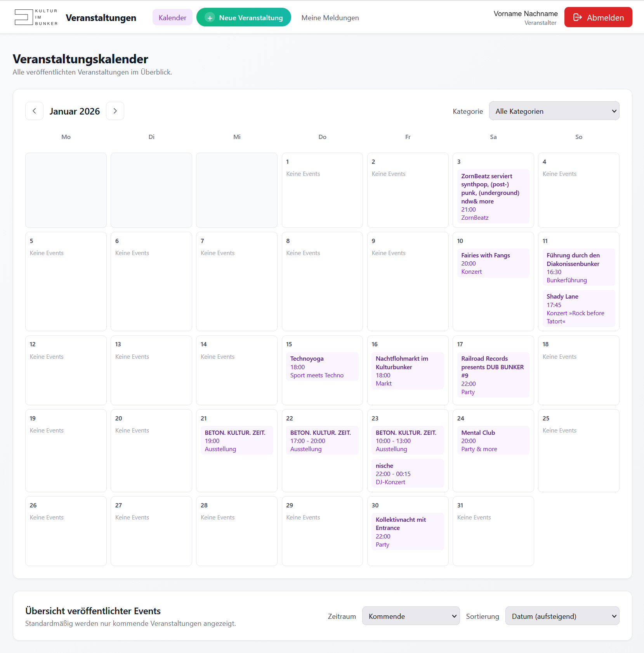Image resolution: width=644 pixels, height=653 pixels.
Task: Select the empty January 8 day cell
Action: click(x=322, y=281)
